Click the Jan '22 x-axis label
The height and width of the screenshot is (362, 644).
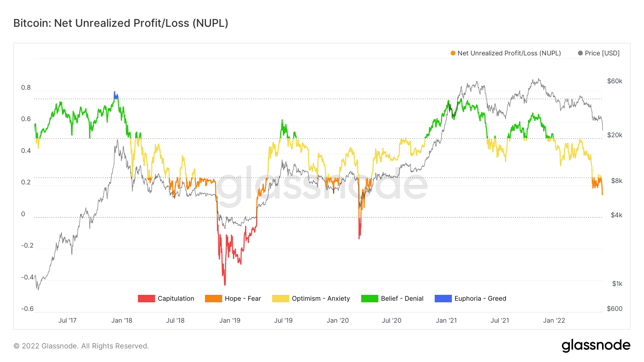[x=554, y=321]
